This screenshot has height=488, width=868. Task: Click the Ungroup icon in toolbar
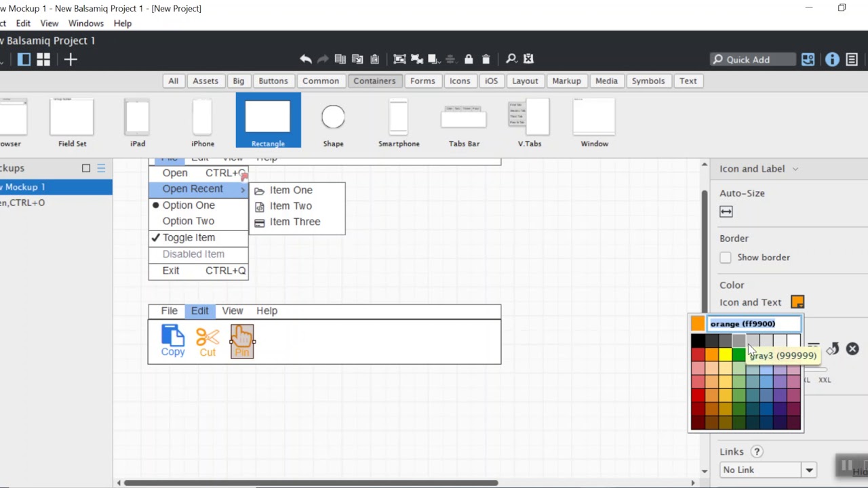[x=416, y=60]
